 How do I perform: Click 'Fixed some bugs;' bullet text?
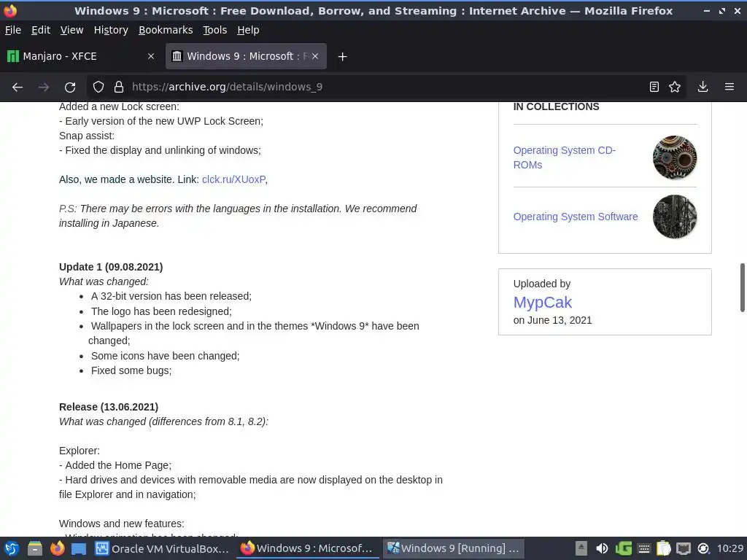click(x=131, y=370)
